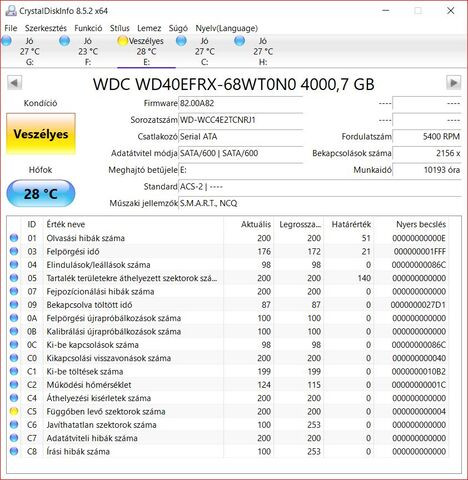Click the S.M.A.R.T., NCQ features field
468x480 pixels.
pos(320,203)
